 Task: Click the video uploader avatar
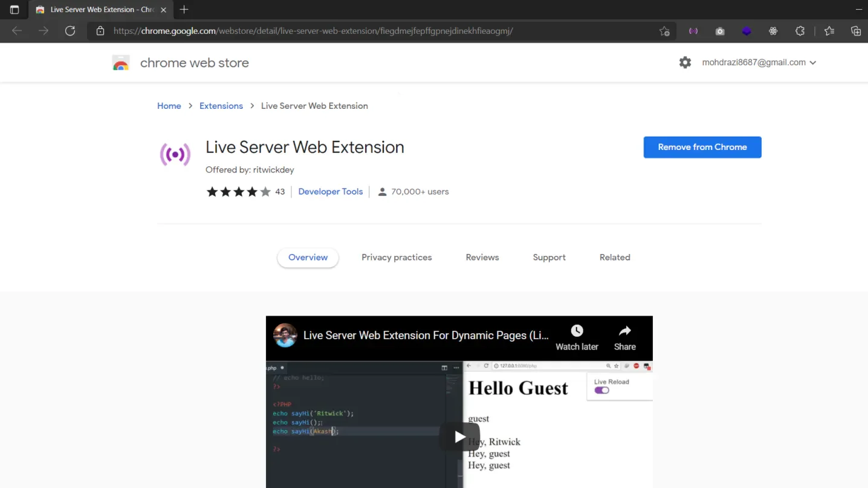[285, 335]
